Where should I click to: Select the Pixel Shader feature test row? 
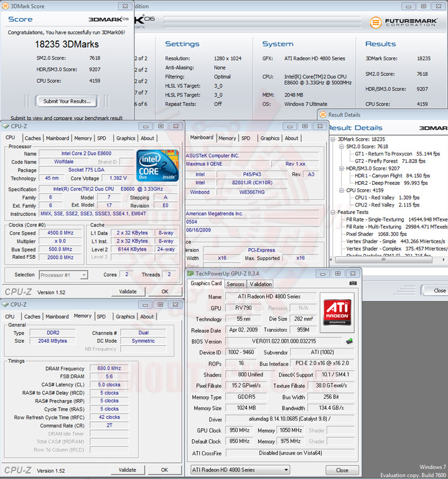pos(376,234)
